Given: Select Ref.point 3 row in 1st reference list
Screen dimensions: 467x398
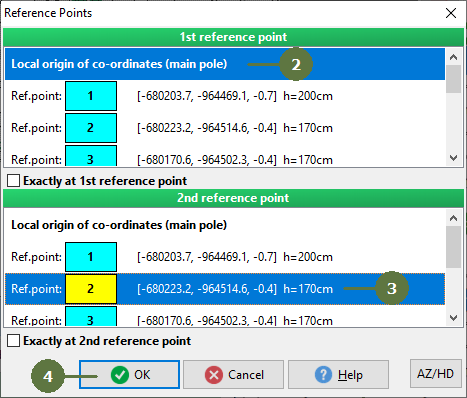Looking at the screenshot, I should click(225, 155).
